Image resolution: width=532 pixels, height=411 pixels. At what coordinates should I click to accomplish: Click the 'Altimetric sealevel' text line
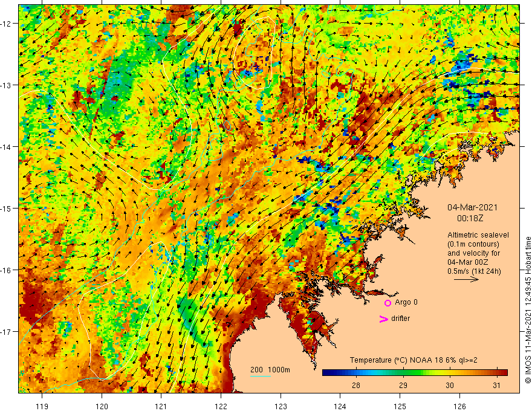478,235
